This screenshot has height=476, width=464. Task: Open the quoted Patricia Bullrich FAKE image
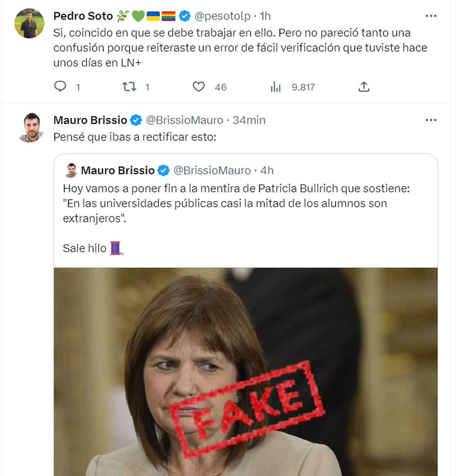pos(246,371)
